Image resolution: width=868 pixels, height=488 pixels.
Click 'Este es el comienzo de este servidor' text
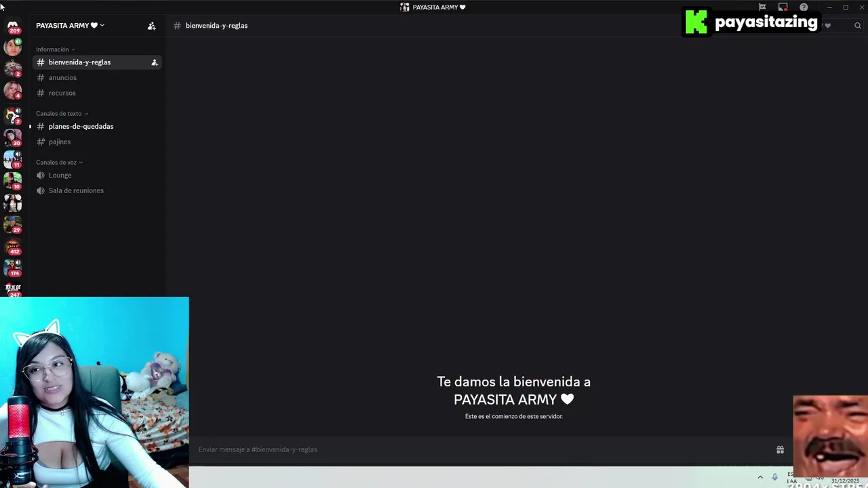[x=514, y=416]
